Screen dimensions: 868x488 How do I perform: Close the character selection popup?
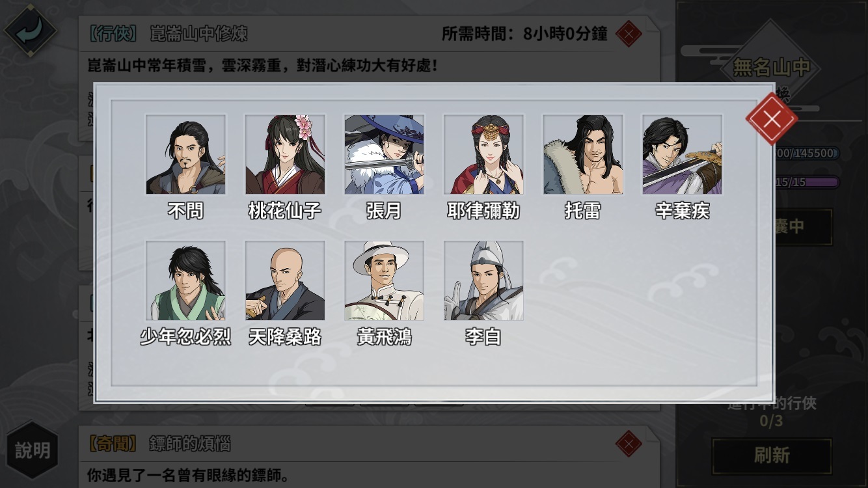click(772, 119)
